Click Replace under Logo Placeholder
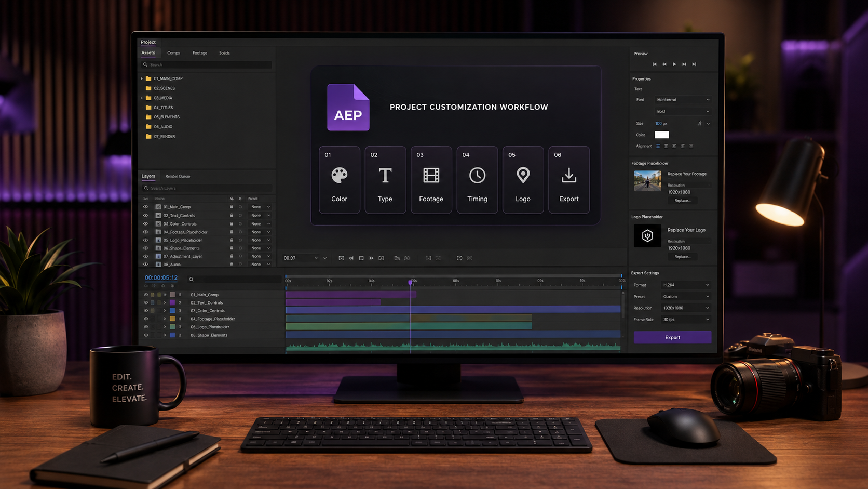The width and height of the screenshot is (868, 489). click(683, 257)
